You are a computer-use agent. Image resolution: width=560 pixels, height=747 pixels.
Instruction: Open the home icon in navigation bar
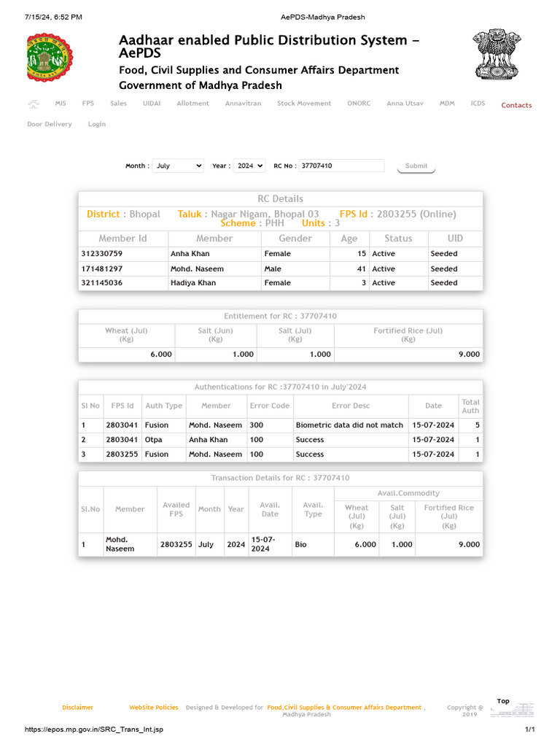click(x=34, y=104)
